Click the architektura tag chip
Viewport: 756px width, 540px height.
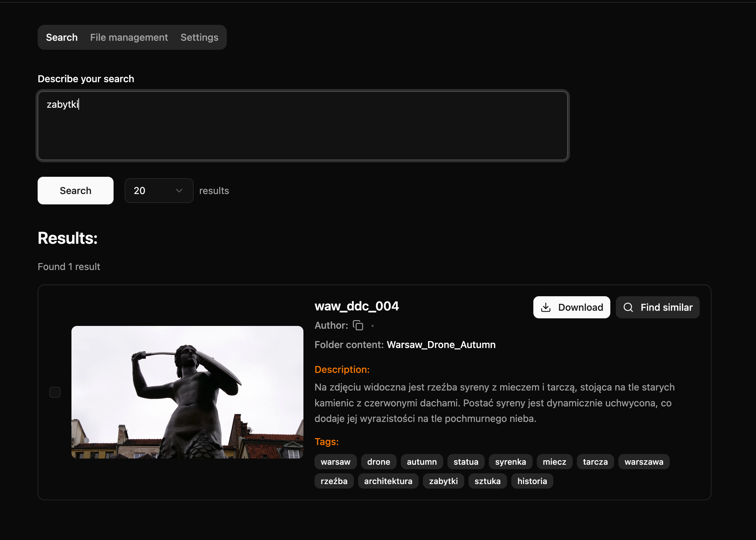pos(388,481)
